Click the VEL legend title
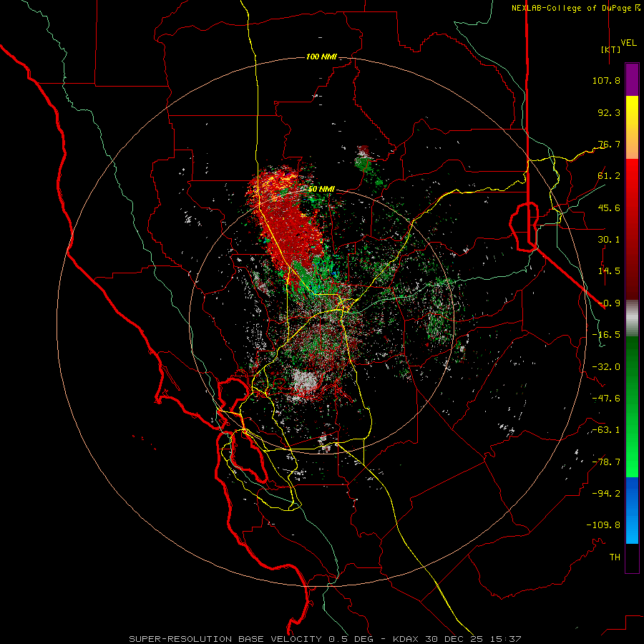This screenshot has height=644, width=644. [x=628, y=43]
